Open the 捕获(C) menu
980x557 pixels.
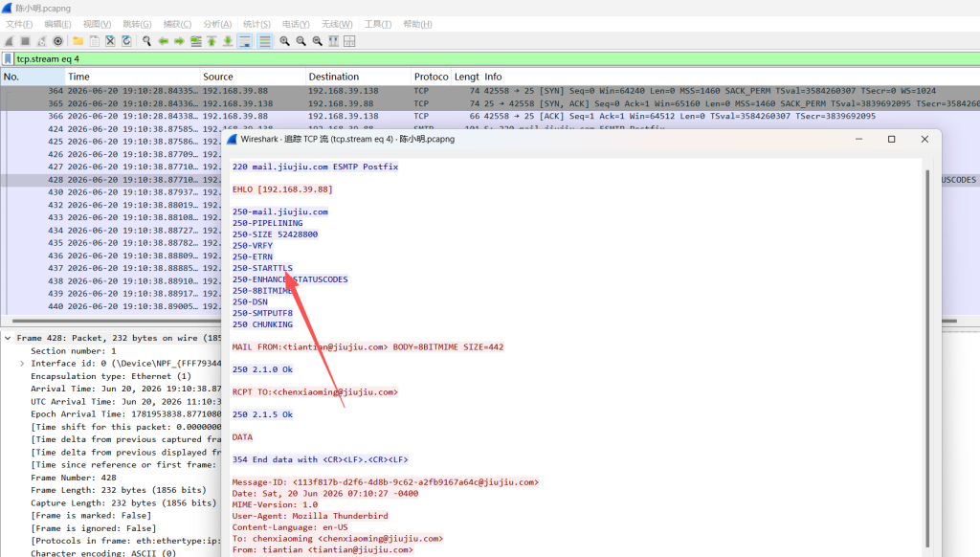[x=177, y=24]
